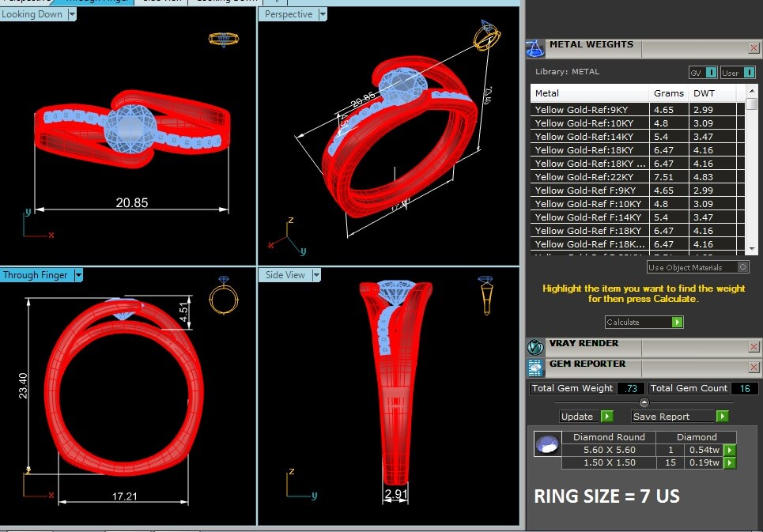Click the gem report collapse slider handle

[x=644, y=402]
